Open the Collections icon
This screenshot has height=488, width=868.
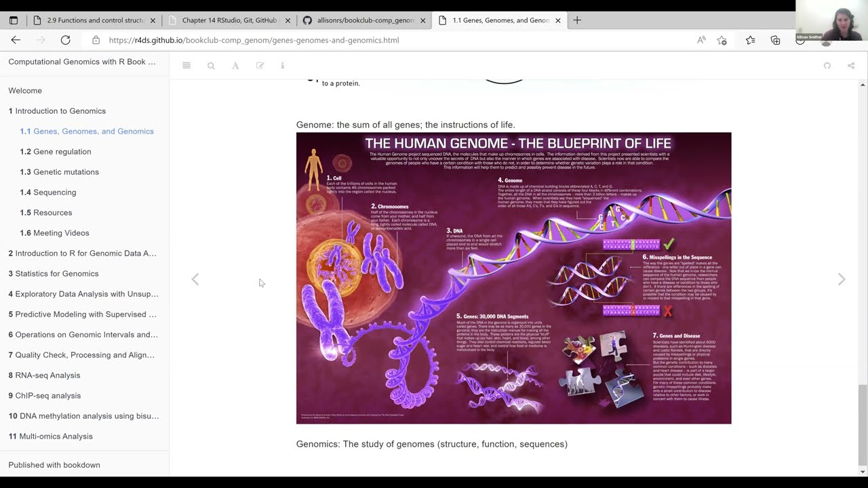(775, 40)
